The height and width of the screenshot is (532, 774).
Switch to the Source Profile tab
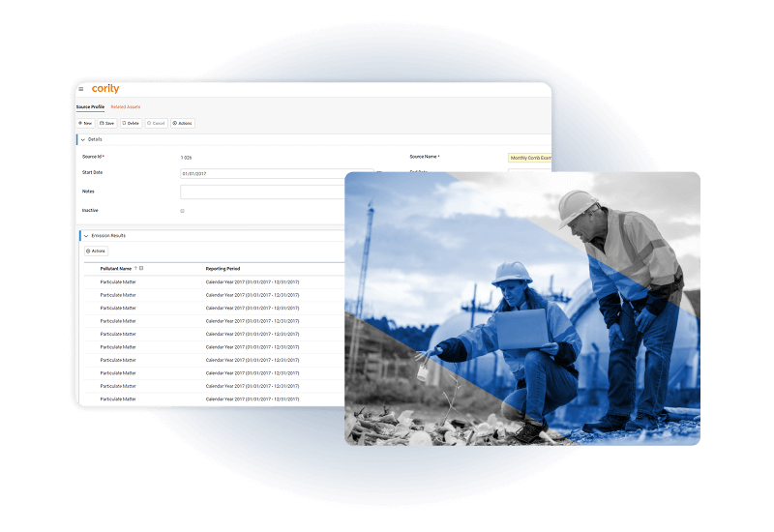click(x=90, y=106)
